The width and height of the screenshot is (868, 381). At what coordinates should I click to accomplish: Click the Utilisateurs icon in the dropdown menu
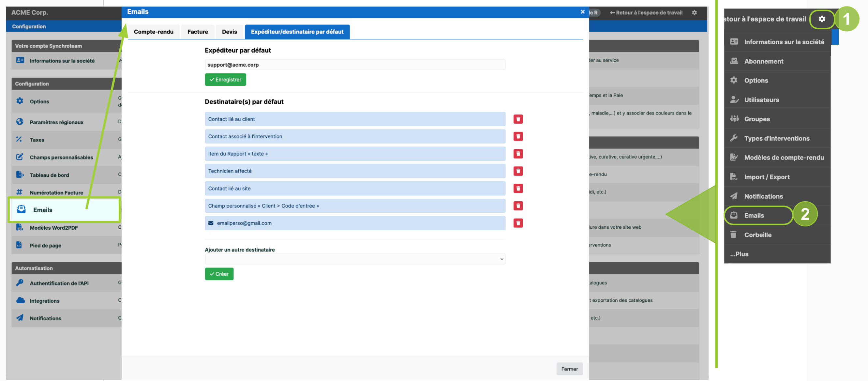pos(734,99)
